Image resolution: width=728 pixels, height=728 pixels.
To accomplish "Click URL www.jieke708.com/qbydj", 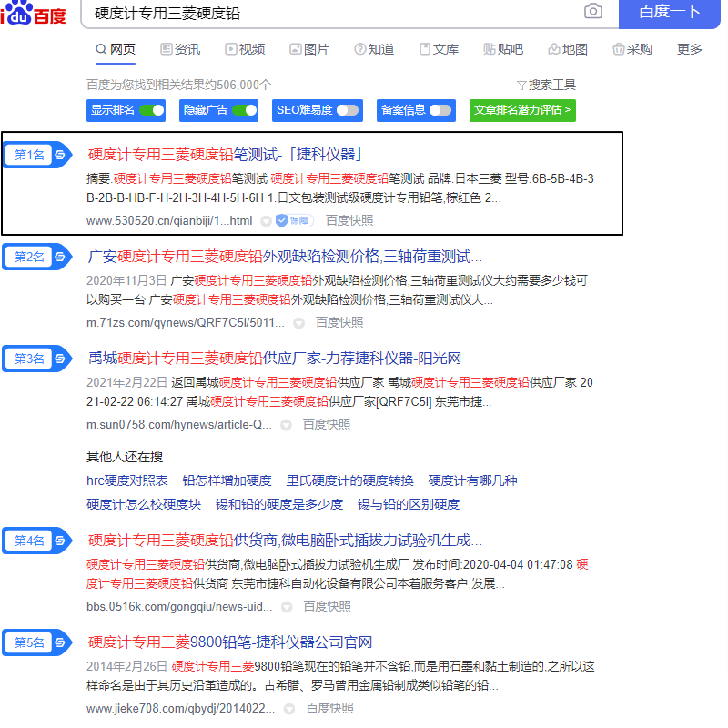I will click(180, 709).
